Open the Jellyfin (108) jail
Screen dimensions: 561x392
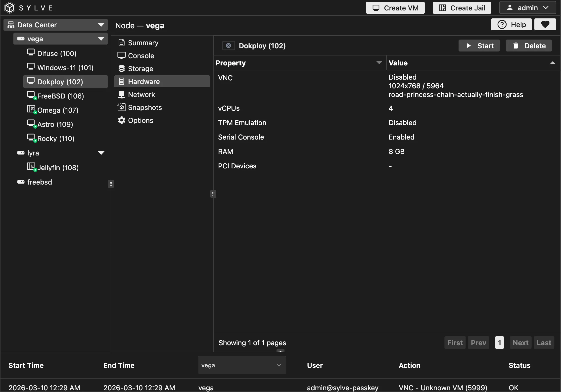point(58,168)
